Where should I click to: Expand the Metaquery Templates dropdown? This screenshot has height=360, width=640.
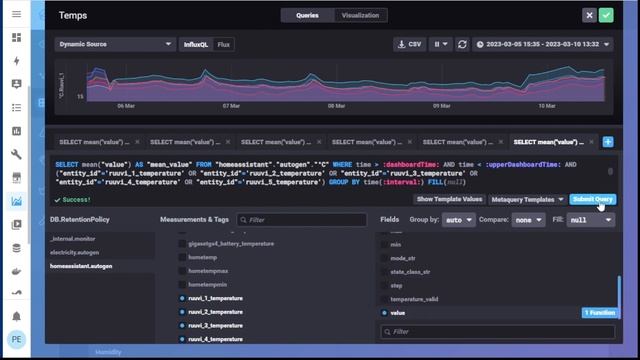click(527, 200)
